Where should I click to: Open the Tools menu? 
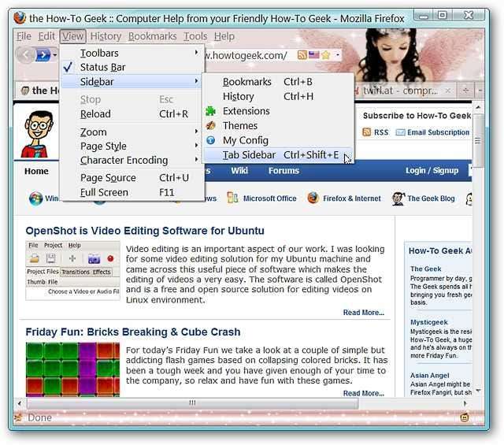195,36
